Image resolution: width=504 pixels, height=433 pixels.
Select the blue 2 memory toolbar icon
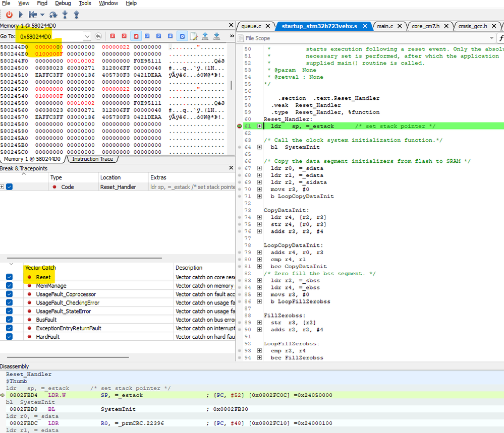pos(159,36)
